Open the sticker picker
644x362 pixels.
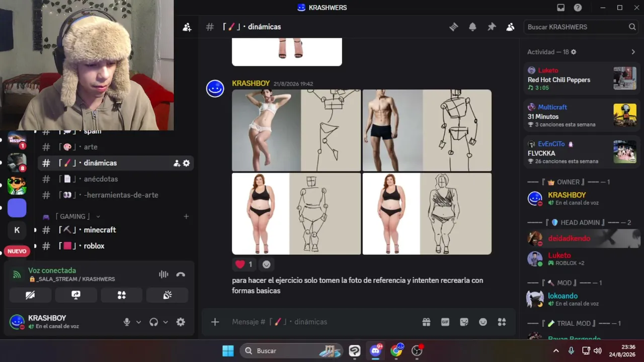point(464,322)
